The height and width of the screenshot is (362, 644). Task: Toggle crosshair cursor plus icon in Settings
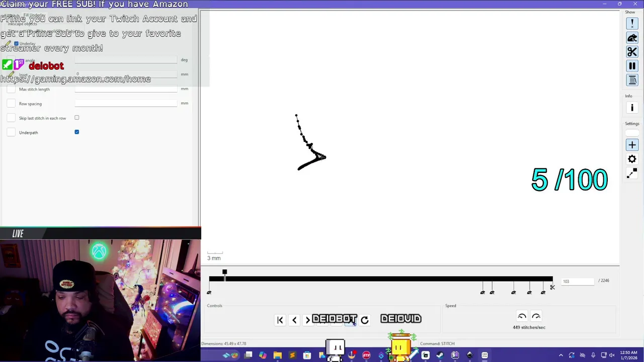click(x=632, y=145)
